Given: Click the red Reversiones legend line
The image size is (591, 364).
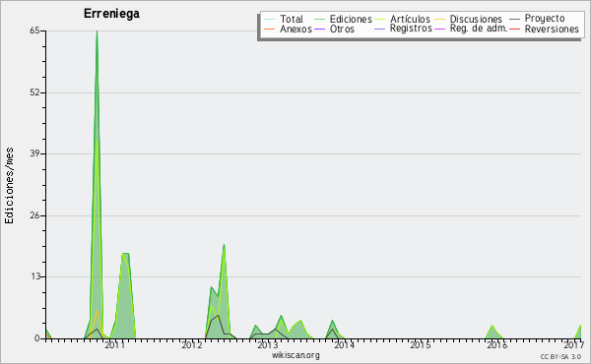Looking at the screenshot, I should pyautogui.click(x=514, y=29).
